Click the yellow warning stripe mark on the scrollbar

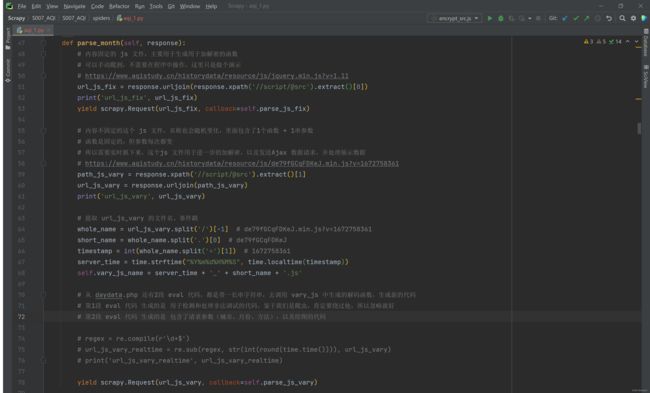[x=638, y=99]
